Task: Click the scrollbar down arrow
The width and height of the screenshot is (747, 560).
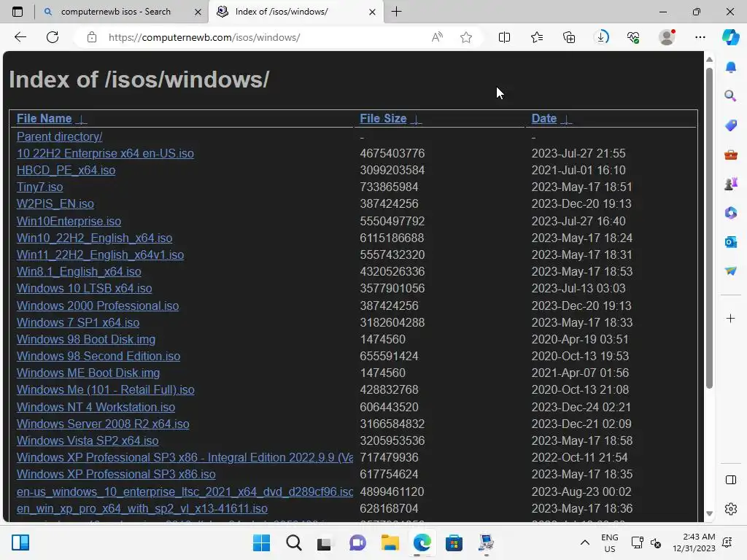Action: pos(709,513)
